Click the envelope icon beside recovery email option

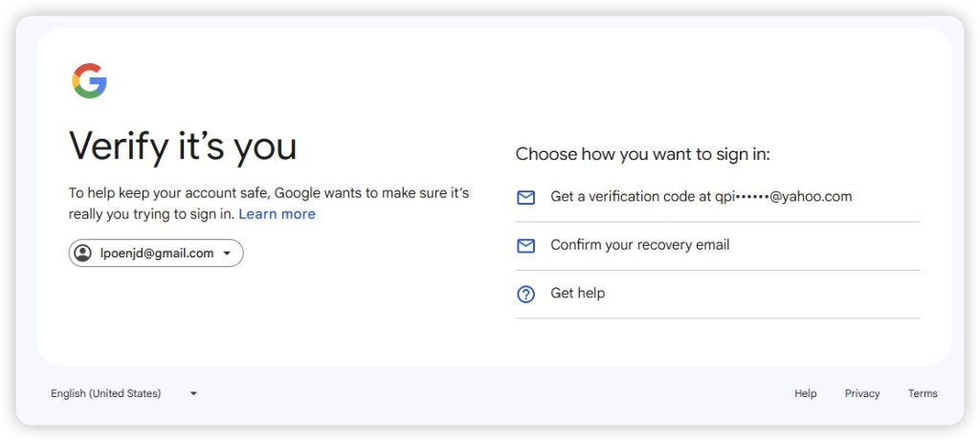pyautogui.click(x=525, y=246)
